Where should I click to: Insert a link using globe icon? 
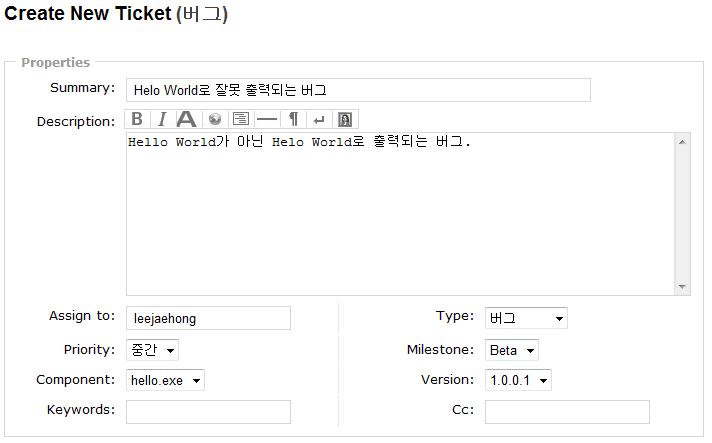pyautogui.click(x=214, y=119)
